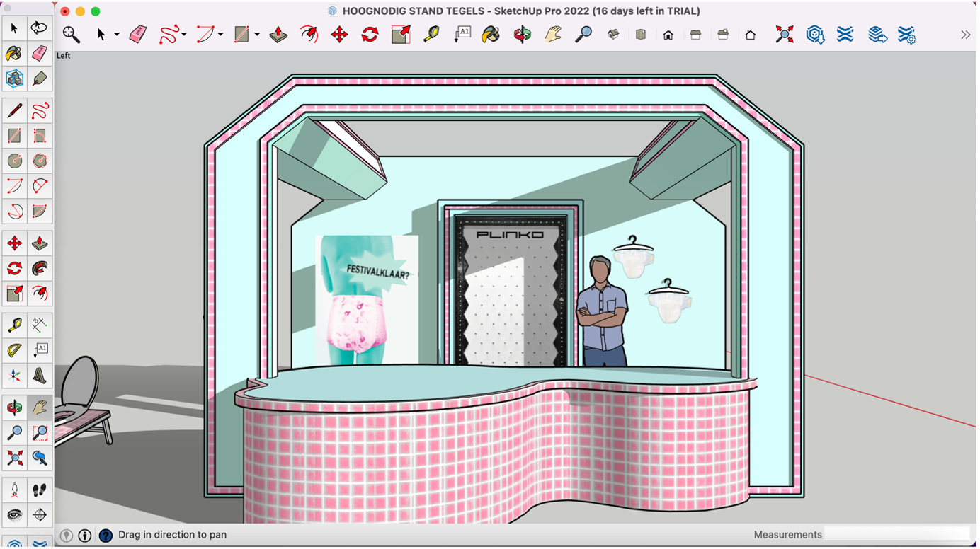Screen dimensions: 980x549
Task: Choose the Rotated Rectangle tool
Action: coord(40,136)
